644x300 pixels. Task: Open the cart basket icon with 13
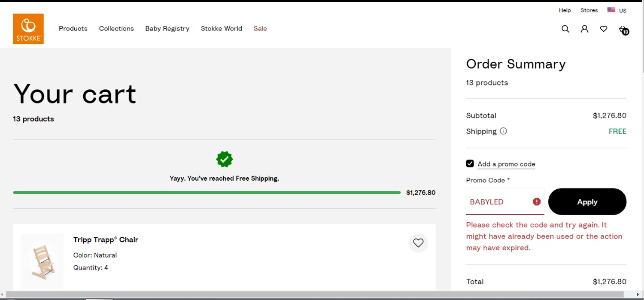pos(623,30)
